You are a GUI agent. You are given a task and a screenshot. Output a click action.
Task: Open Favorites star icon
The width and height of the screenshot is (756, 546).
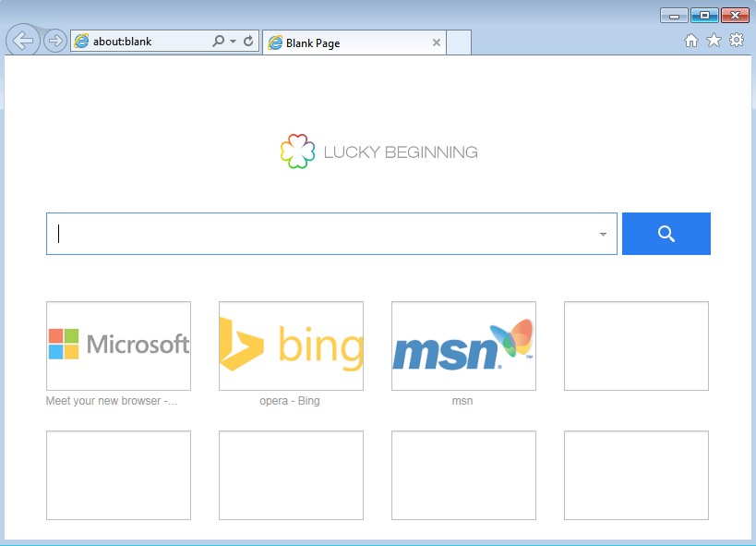coord(714,41)
